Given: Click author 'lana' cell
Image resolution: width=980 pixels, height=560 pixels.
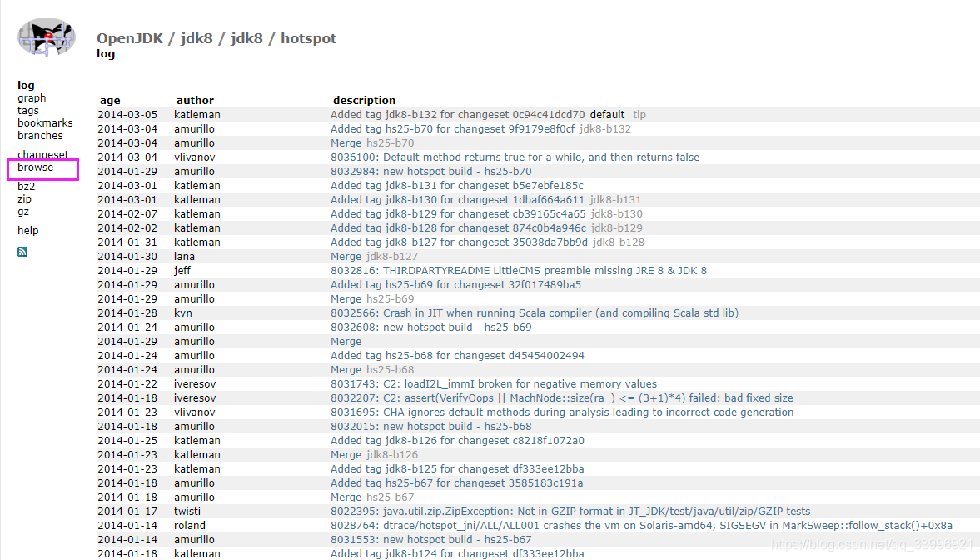Looking at the screenshot, I should 184,257.
